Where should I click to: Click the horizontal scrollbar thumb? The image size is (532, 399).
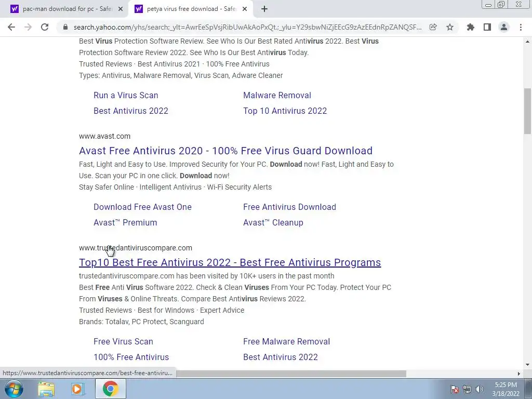pos(291,374)
